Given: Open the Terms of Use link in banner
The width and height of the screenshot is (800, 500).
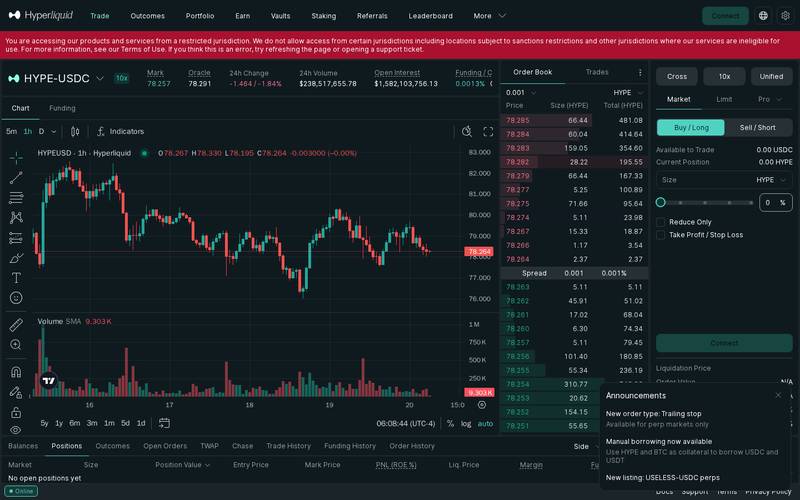Looking at the screenshot, I should coord(143,49).
